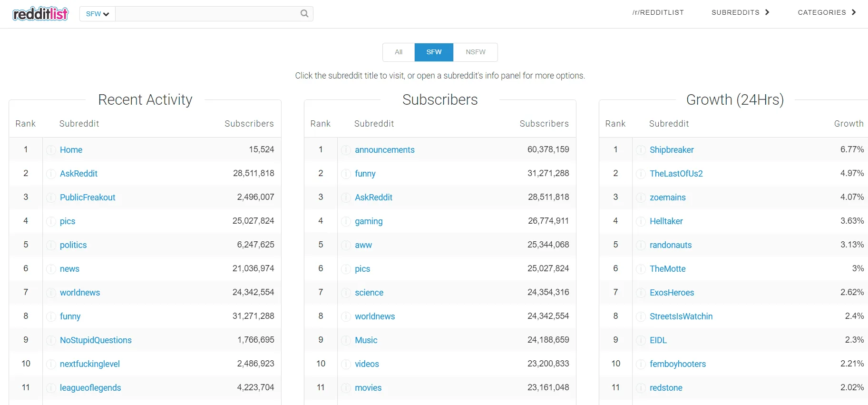Open info icon beside zoemains
Viewport: 868px width, 405px height.
641,198
